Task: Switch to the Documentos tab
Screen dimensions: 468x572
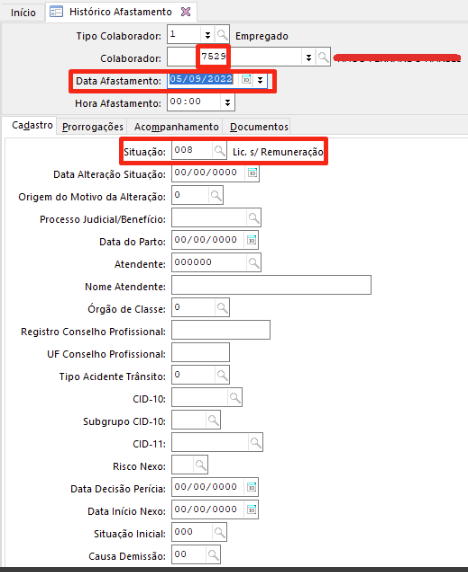Action: coord(259,127)
